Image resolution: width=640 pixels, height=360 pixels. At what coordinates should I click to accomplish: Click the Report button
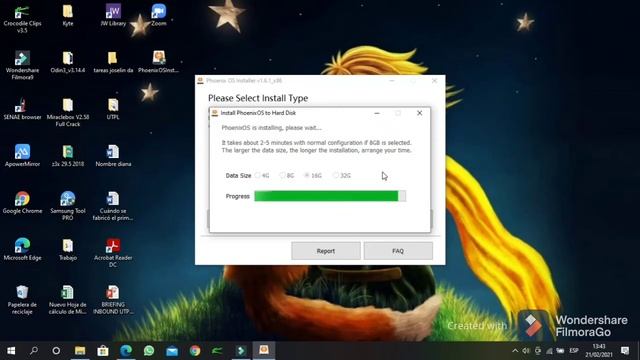pos(326,251)
